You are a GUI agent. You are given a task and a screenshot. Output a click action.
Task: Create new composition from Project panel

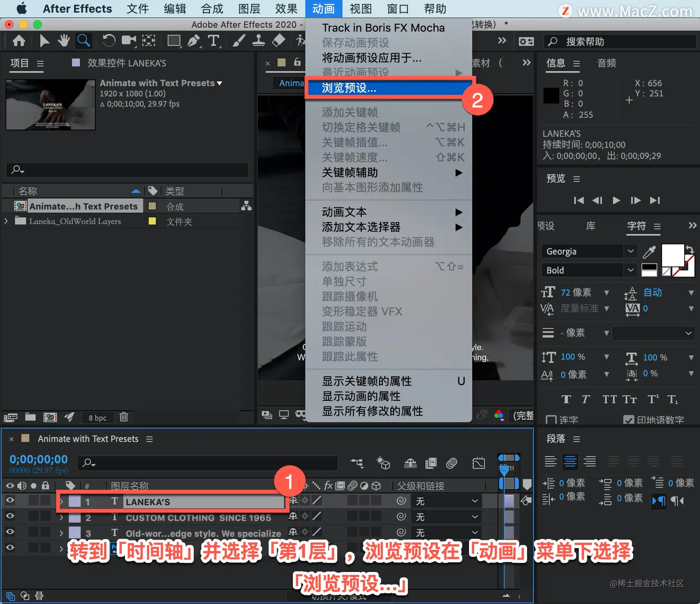50,417
